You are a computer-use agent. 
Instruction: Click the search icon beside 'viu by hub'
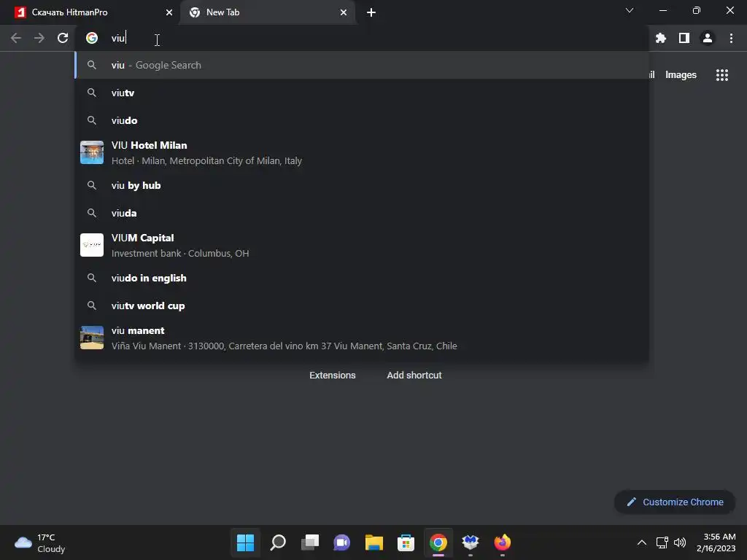92,185
